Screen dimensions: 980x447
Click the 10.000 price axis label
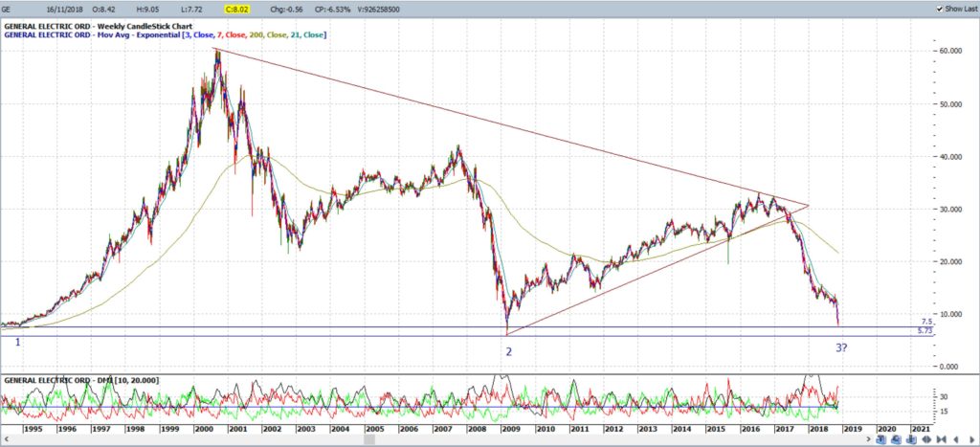pyautogui.click(x=949, y=314)
